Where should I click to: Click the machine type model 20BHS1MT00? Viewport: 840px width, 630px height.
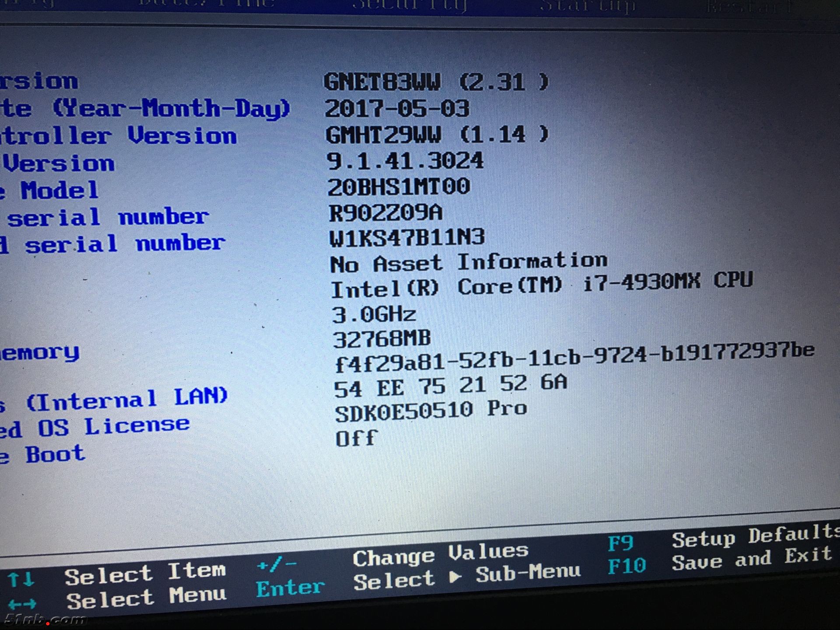(x=399, y=187)
